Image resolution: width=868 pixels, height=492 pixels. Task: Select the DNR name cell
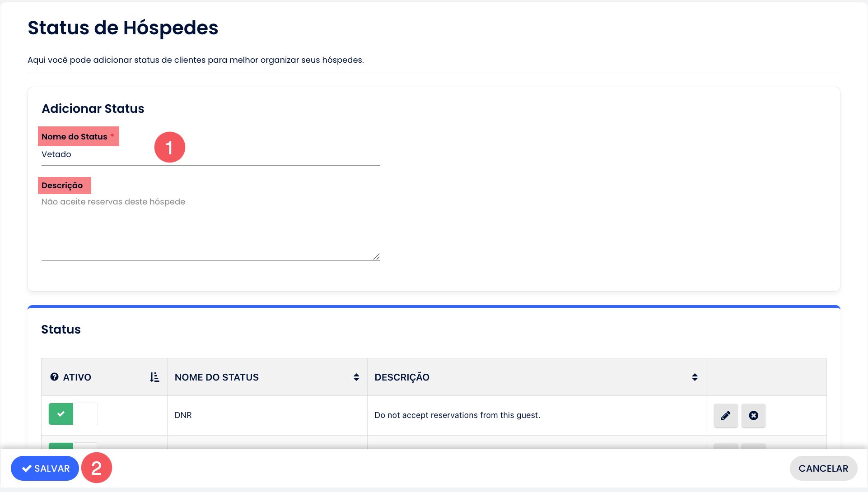click(x=183, y=415)
